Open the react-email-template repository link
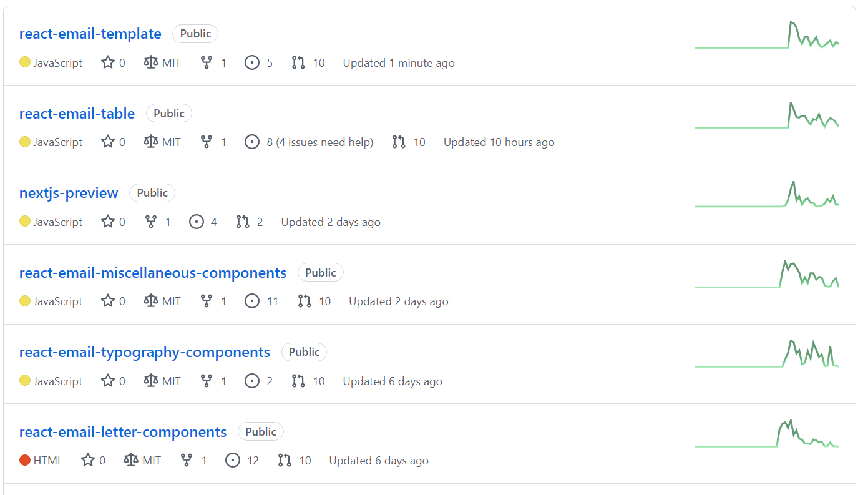Screen dimensions: 868x495 (x=90, y=34)
